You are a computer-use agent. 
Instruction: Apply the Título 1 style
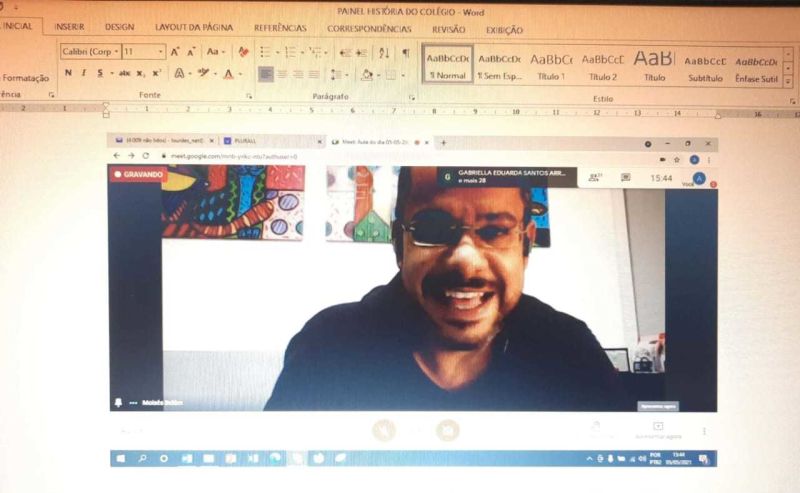(x=551, y=64)
